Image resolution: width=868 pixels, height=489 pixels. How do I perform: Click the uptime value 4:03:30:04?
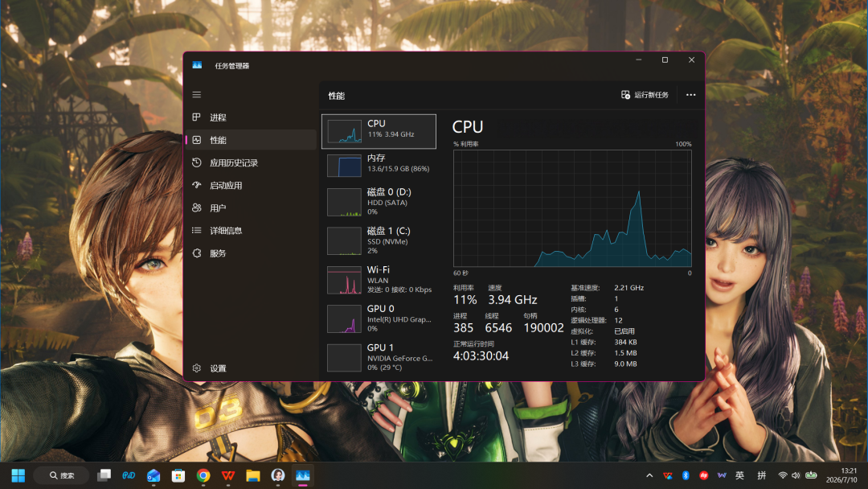click(481, 356)
